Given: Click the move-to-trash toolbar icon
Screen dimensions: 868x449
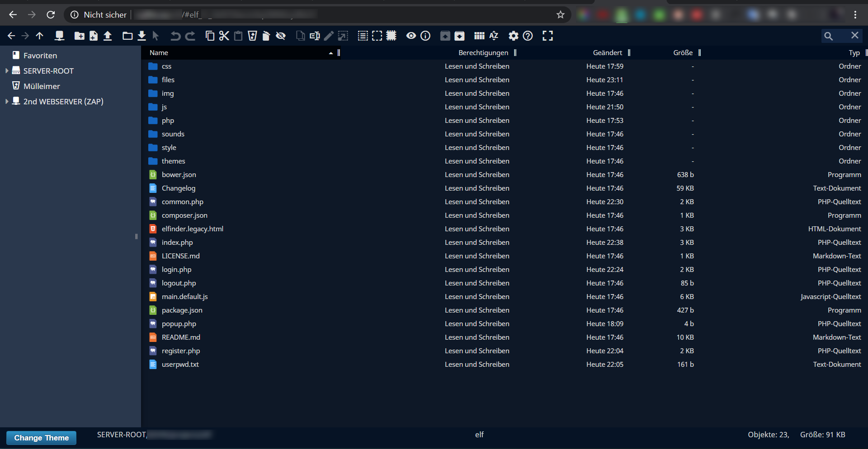Looking at the screenshot, I should click(252, 36).
